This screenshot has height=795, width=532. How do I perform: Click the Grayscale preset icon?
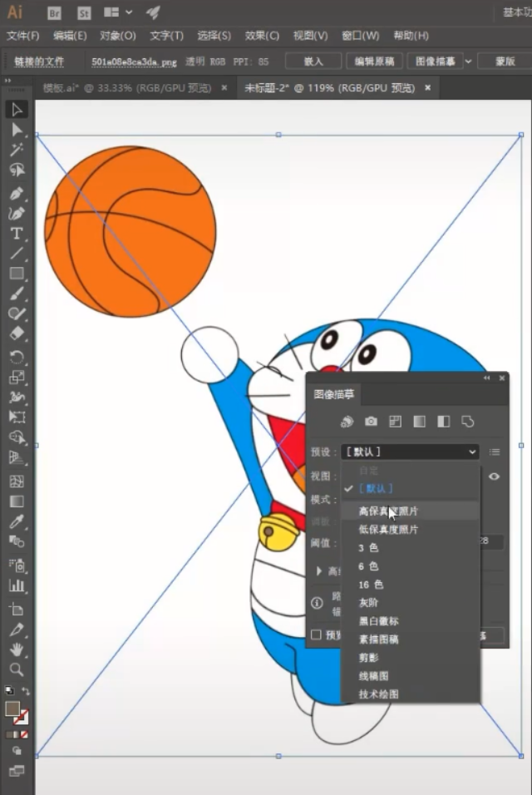420,422
